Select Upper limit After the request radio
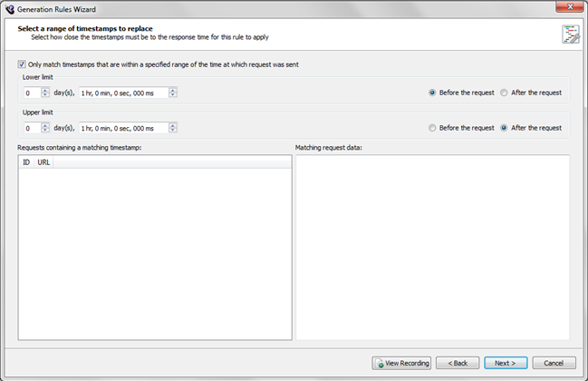588x381 pixels. [x=504, y=128]
